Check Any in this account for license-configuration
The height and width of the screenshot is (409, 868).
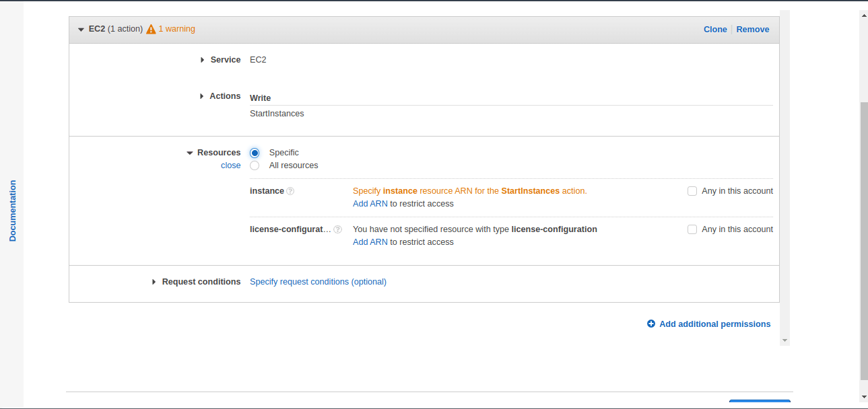click(x=692, y=229)
